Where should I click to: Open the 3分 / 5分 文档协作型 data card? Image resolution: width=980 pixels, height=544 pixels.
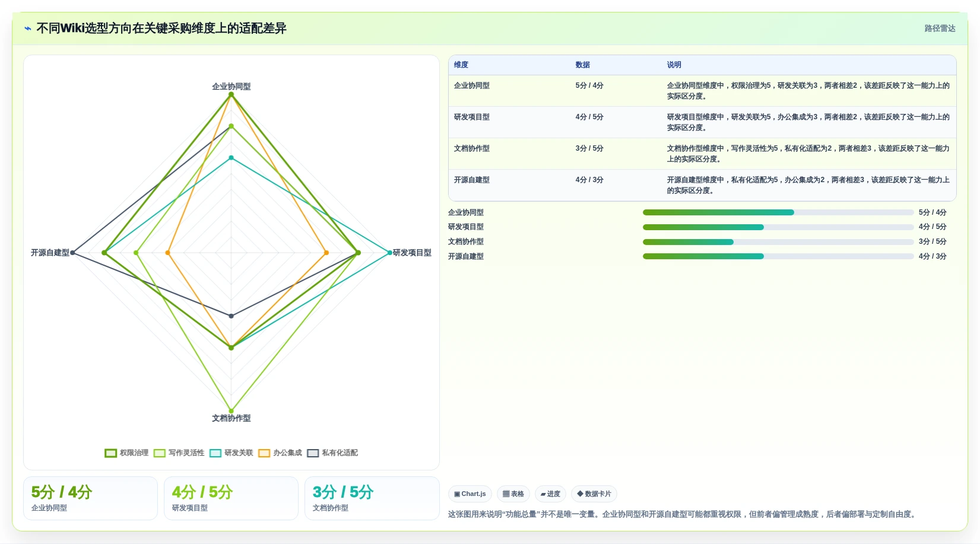pyautogui.click(x=372, y=498)
